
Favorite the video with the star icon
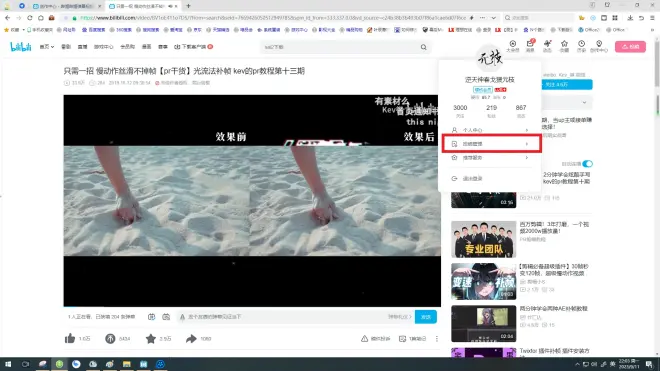click(151, 338)
